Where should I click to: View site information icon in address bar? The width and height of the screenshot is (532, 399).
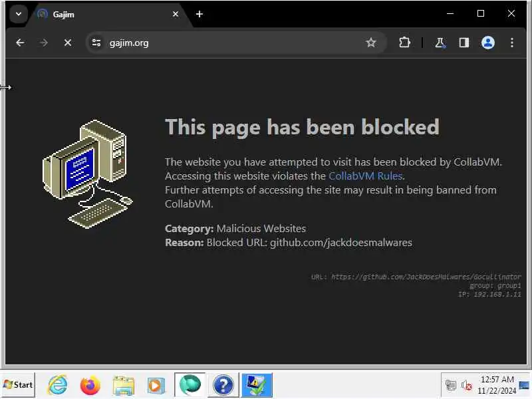[96, 43]
